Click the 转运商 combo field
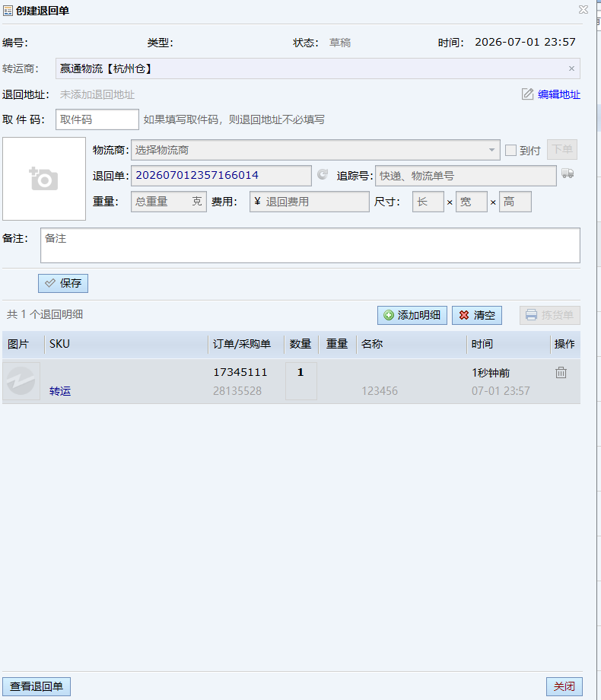This screenshot has width=601, height=700. pos(318,68)
